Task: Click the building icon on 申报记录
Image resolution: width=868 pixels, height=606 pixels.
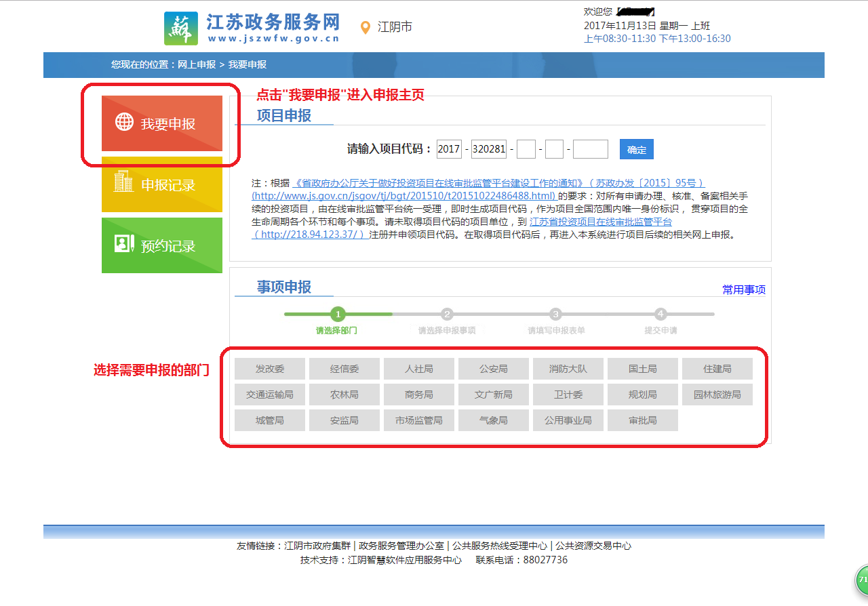Action: pos(123,182)
